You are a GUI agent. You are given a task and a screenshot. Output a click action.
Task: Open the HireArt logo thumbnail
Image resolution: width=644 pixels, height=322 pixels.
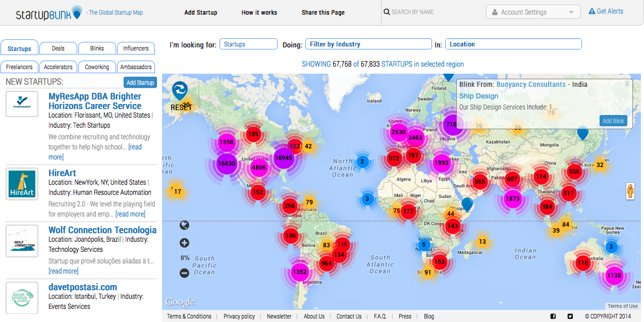22,184
